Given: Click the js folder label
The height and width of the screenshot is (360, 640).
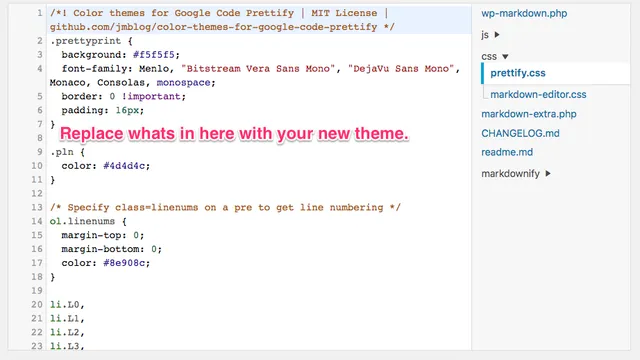Looking at the screenshot, I should point(484,35).
